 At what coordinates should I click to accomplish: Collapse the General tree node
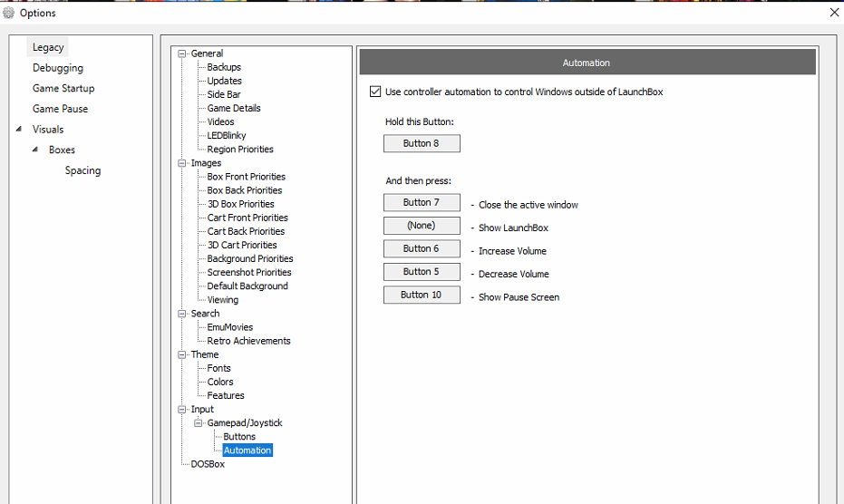point(182,53)
